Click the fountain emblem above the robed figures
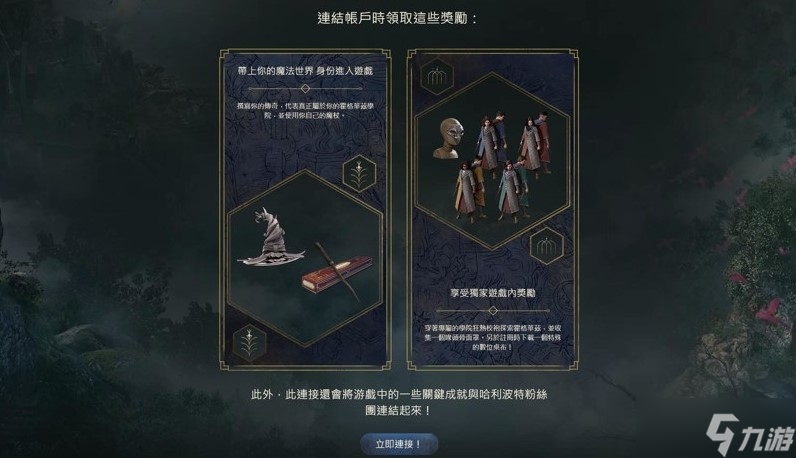This screenshot has height=458, width=796. click(437, 77)
